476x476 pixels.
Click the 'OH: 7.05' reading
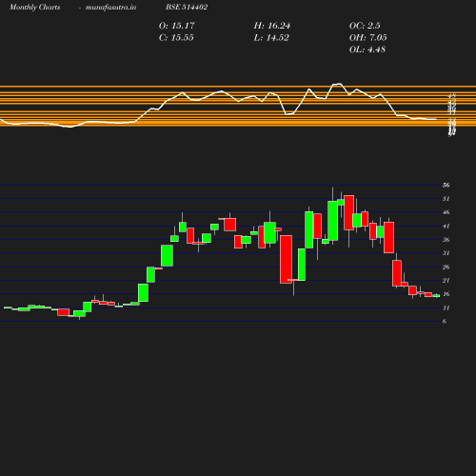pyautogui.click(x=368, y=38)
